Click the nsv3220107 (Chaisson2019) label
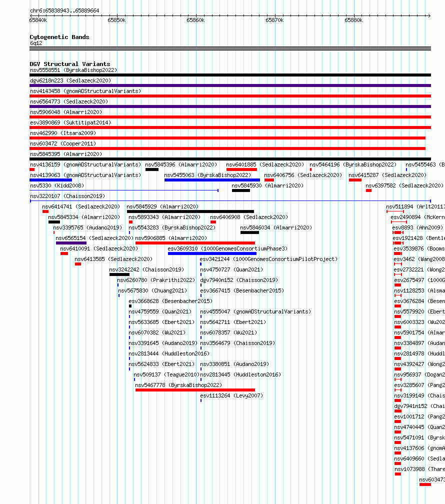445x504 pixels. 67,196
